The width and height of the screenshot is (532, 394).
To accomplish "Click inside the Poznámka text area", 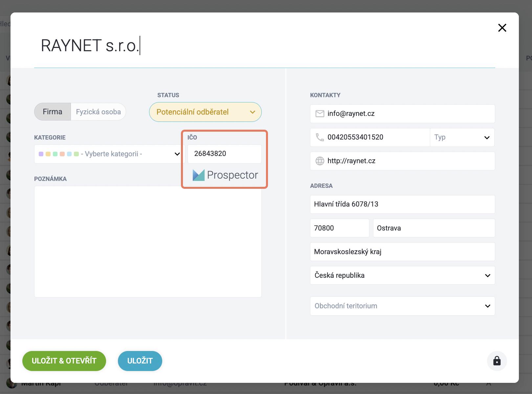I will (148, 242).
